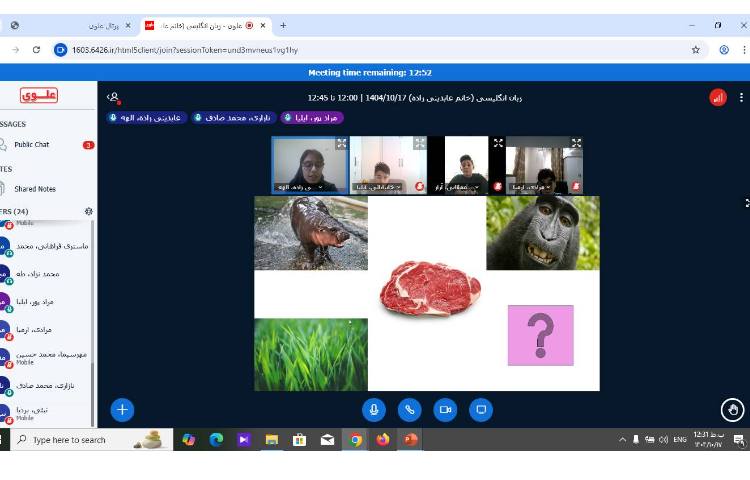This screenshot has width=750, height=480.
Task: Click the hippo picture on the slide
Action: 311,233
